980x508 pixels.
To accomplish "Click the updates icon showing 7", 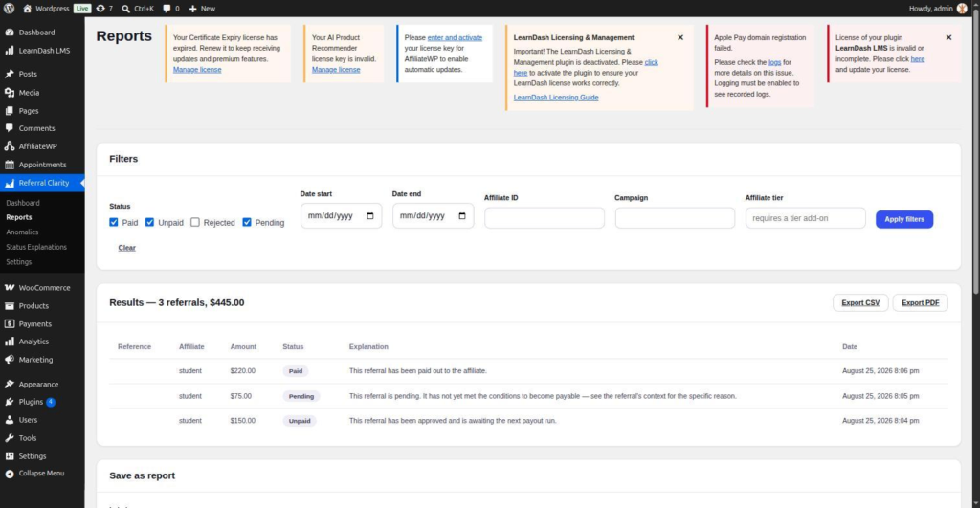I will click(x=100, y=8).
